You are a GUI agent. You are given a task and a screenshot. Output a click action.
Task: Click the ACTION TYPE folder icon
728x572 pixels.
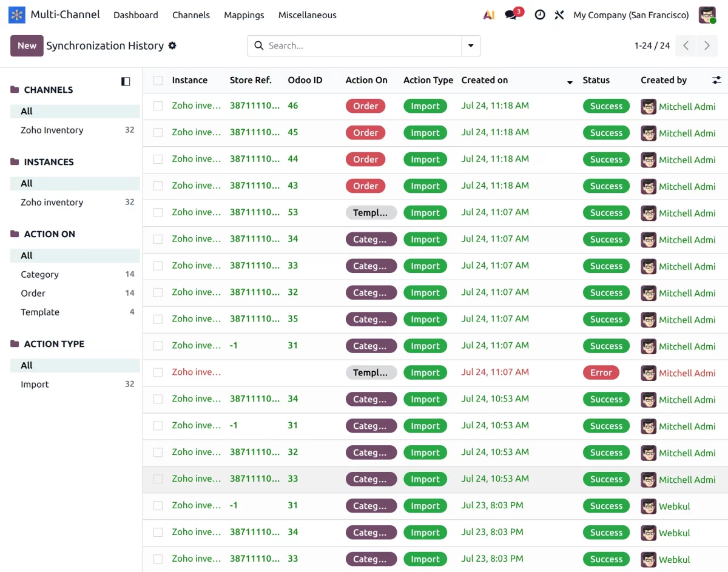(15, 344)
